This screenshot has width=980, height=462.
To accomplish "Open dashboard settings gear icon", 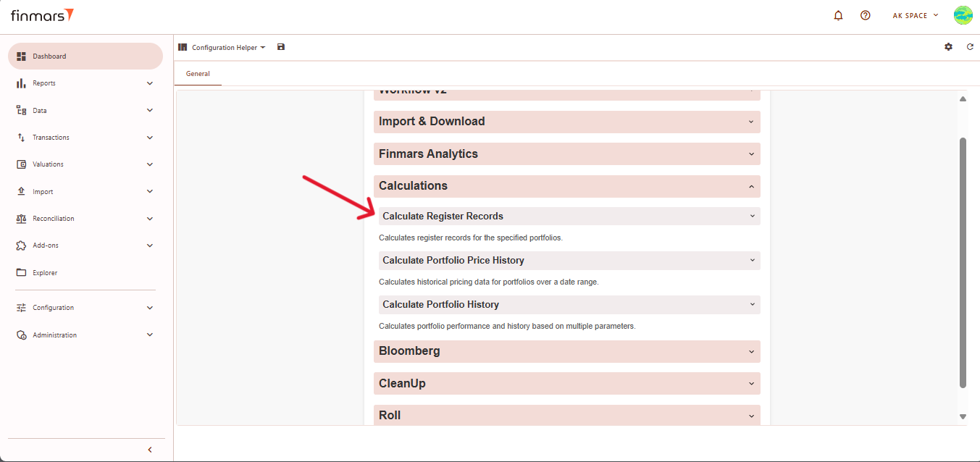I will 948,47.
